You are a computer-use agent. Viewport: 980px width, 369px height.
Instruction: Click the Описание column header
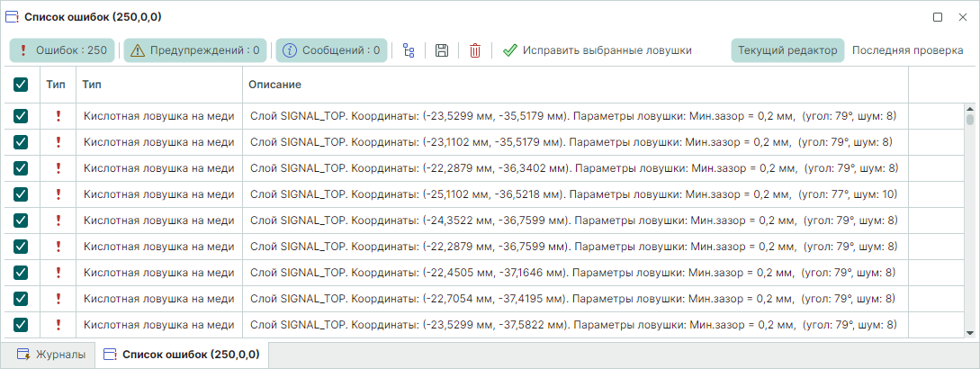pos(575,85)
